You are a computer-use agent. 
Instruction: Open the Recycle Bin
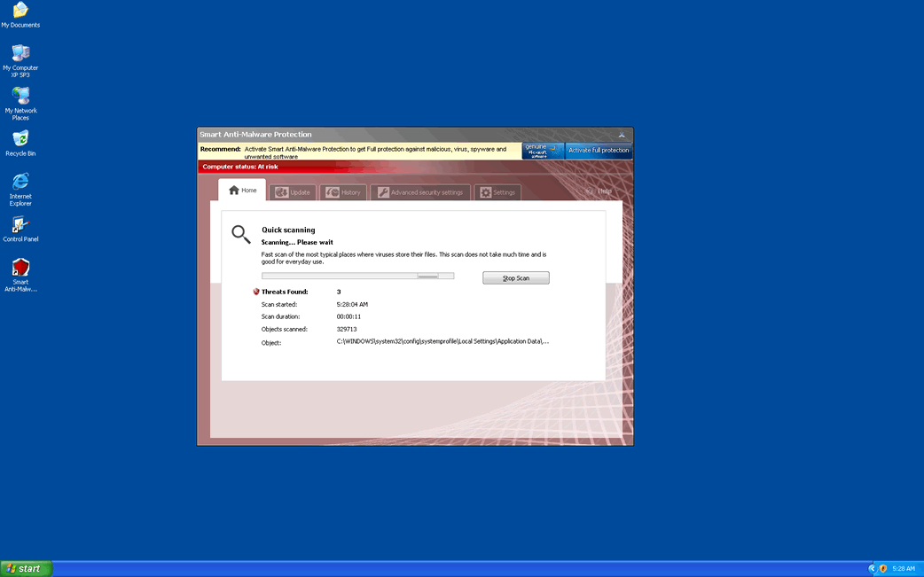pos(20,139)
